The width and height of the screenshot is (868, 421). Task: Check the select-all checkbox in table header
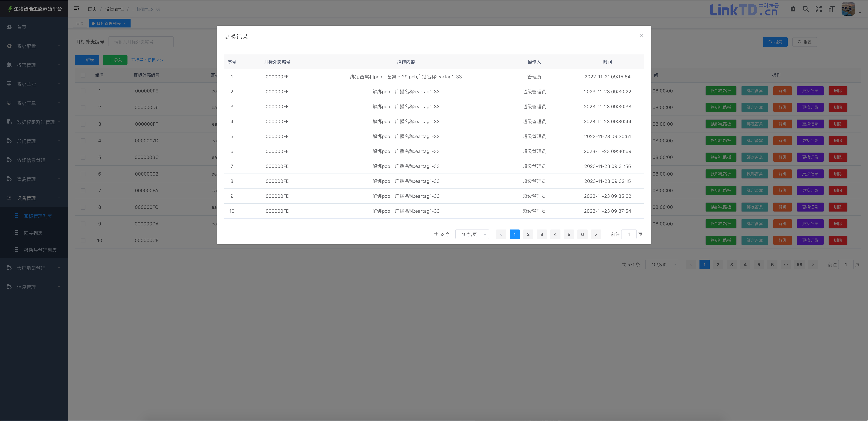[83, 75]
